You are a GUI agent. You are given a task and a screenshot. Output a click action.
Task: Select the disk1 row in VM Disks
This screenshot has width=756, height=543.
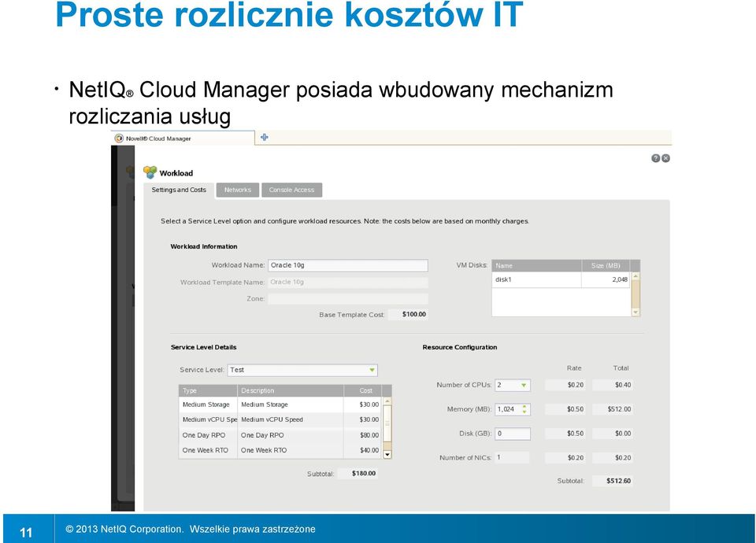pos(561,279)
